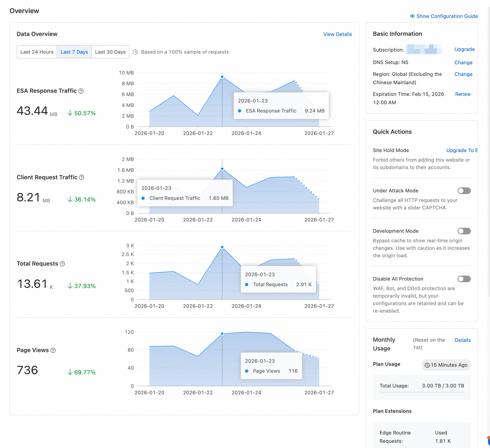Select the Last 24 Hours tab
Viewport: 490px width, 448px height.
coord(37,52)
